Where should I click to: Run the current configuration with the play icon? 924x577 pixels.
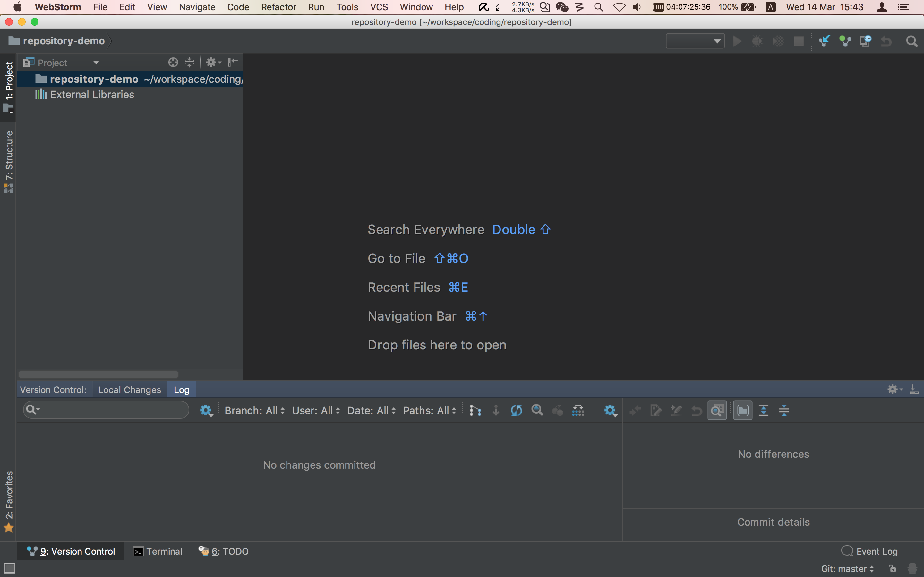point(737,41)
